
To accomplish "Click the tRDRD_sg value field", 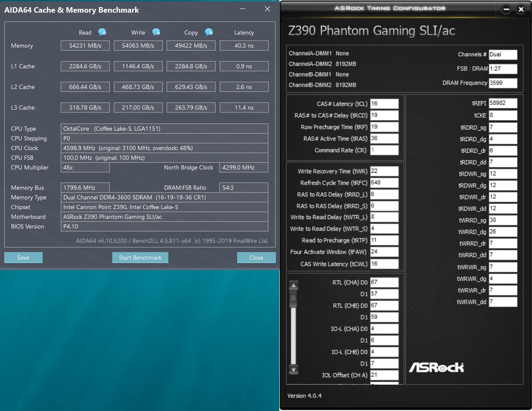I will point(503,127).
